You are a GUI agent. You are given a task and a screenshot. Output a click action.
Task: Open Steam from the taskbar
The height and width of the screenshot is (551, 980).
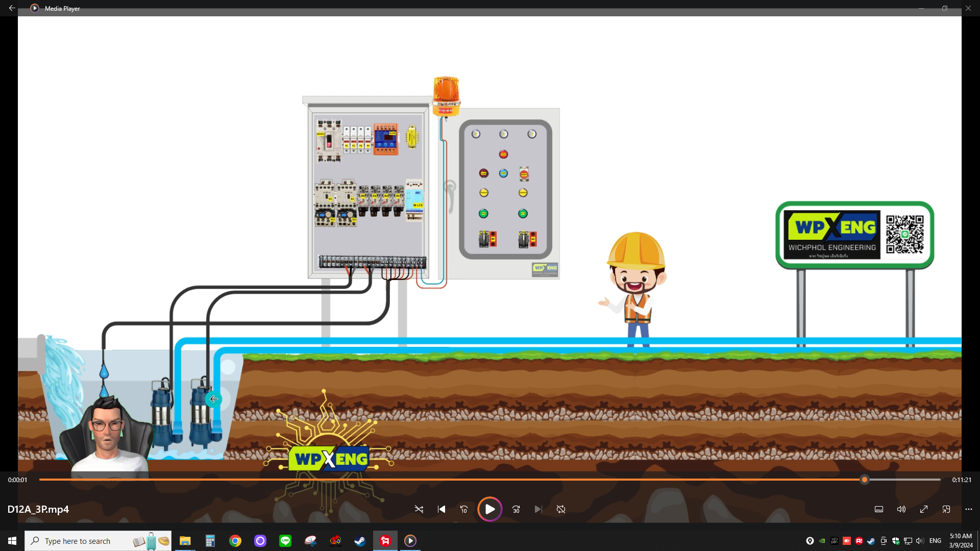[x=360, y=541]
